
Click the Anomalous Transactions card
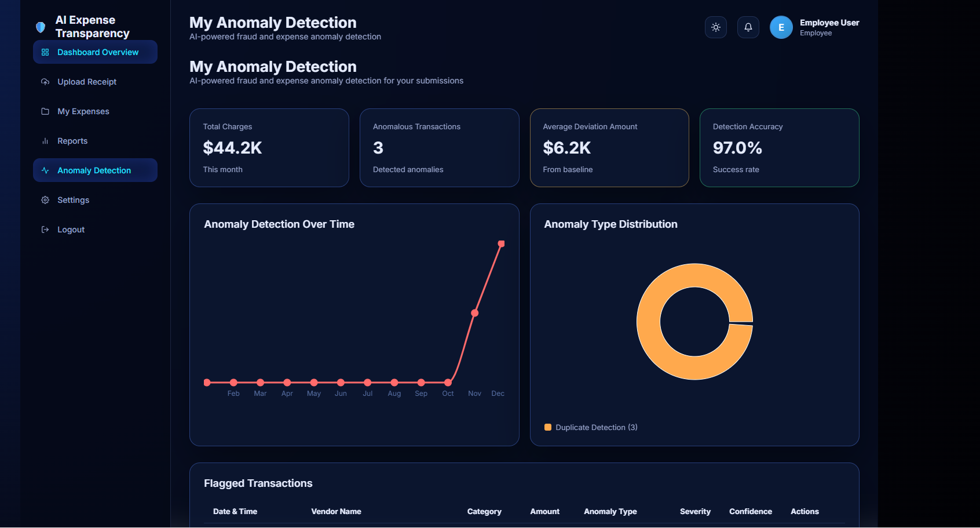click(x=440, y=148)
